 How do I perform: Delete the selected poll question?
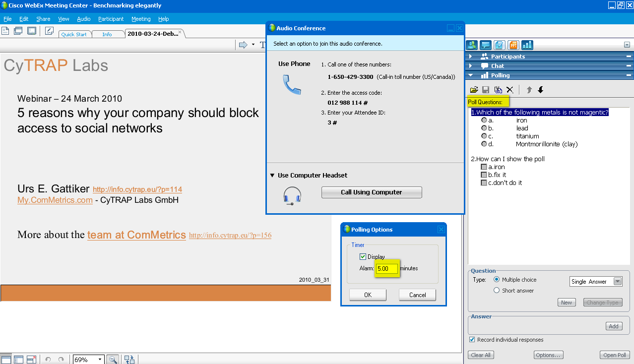tap(510, 90)
